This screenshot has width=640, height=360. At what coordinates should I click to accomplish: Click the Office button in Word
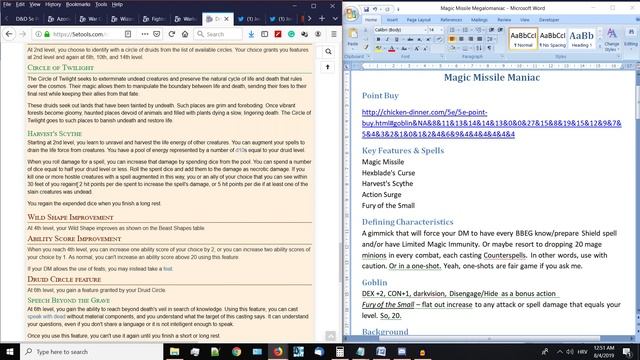[x=351, y=14]
